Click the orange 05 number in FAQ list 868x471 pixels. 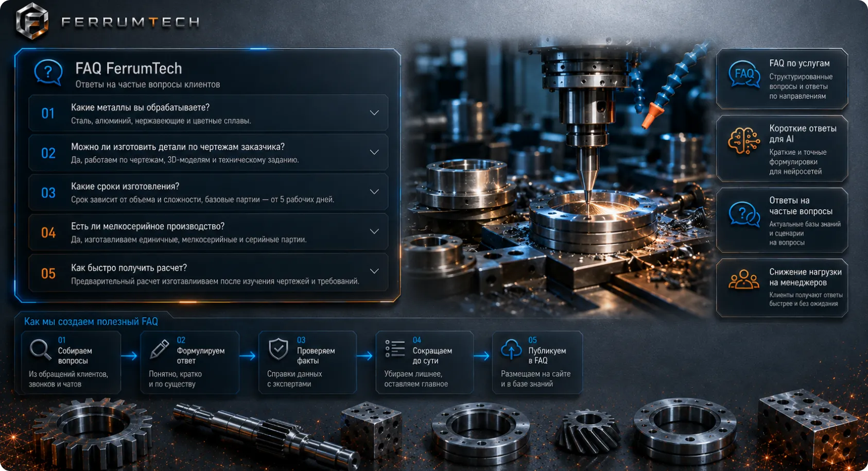48,274
